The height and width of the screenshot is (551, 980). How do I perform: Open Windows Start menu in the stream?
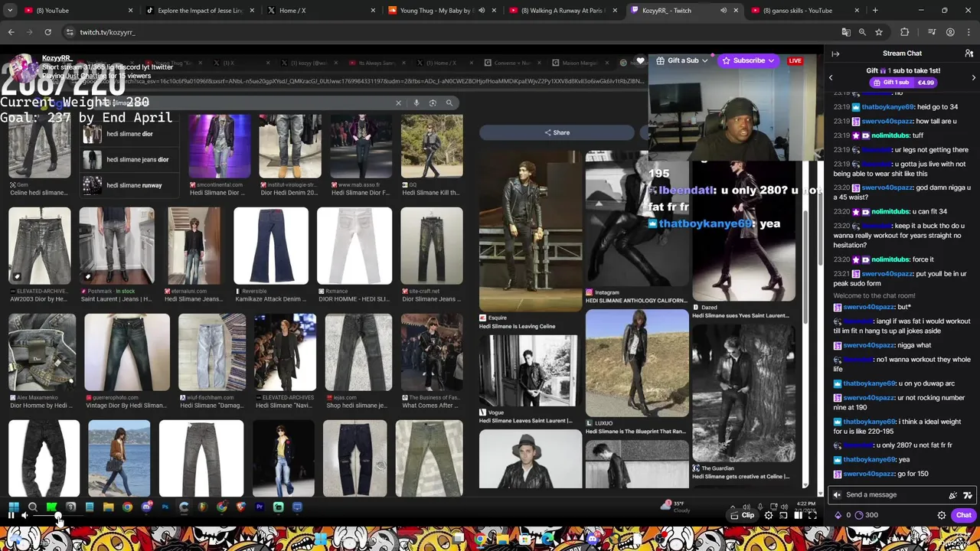[13, 507]
